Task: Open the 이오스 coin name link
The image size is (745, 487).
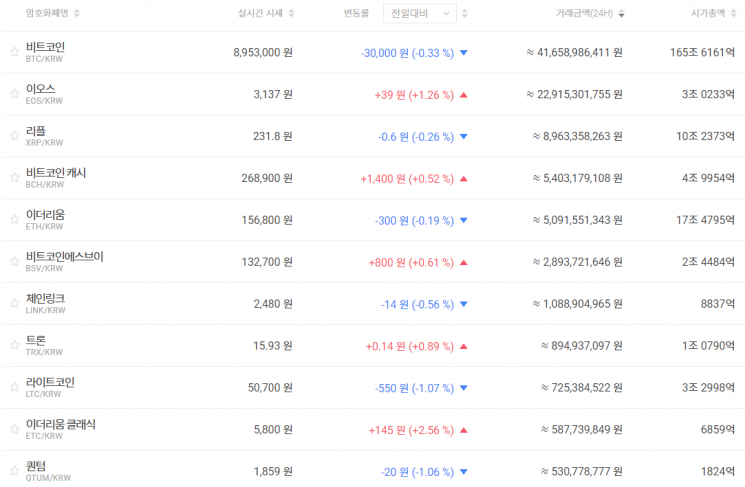Action: click(x=40, y=89)
